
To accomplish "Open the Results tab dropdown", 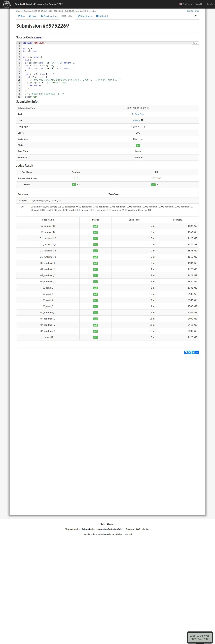I will [x=68, y=16].
